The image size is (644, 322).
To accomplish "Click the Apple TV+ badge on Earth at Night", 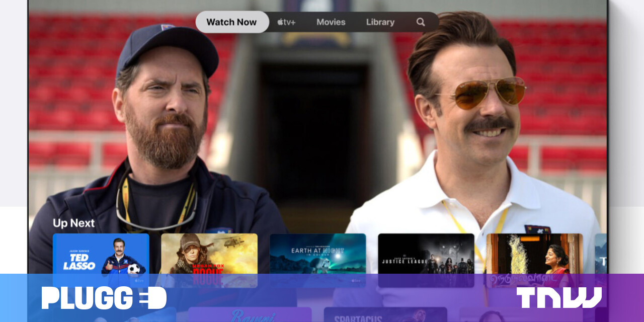I will click(356, 280).
